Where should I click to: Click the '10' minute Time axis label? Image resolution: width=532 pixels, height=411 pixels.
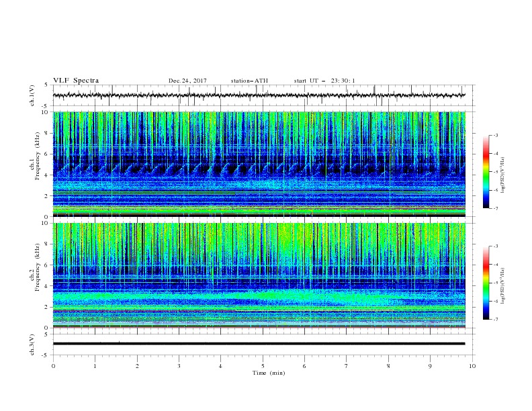point(472,366)
